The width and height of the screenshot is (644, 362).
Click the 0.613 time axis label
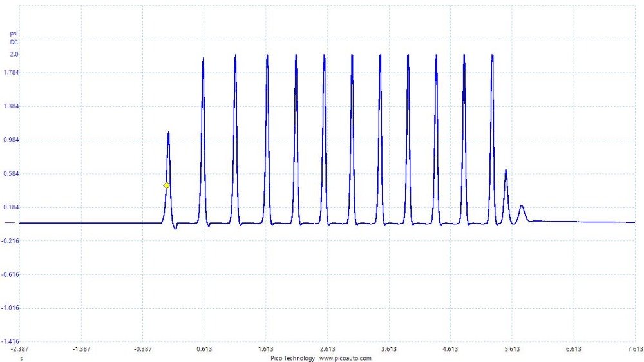pyautogui.click(x=204, y=349)
